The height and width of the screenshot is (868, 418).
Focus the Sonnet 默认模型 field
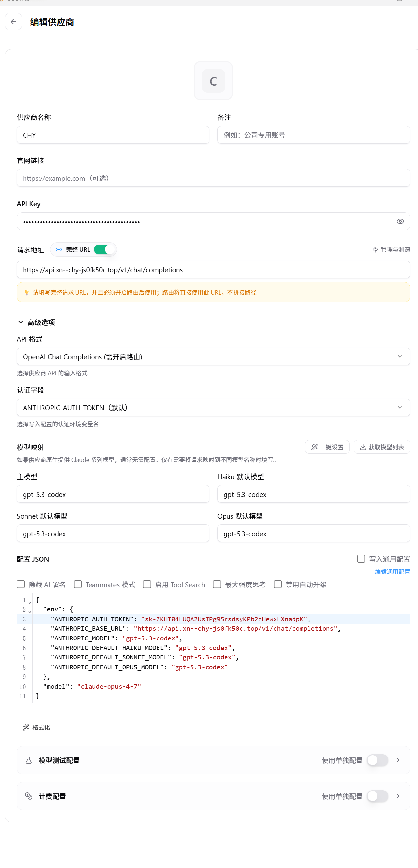click(x=113, y=534)
